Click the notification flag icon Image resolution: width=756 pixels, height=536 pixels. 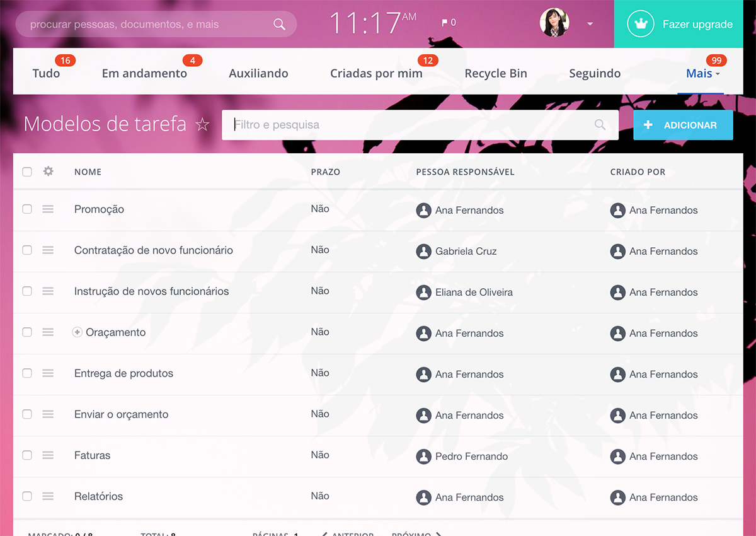point(445,23)
